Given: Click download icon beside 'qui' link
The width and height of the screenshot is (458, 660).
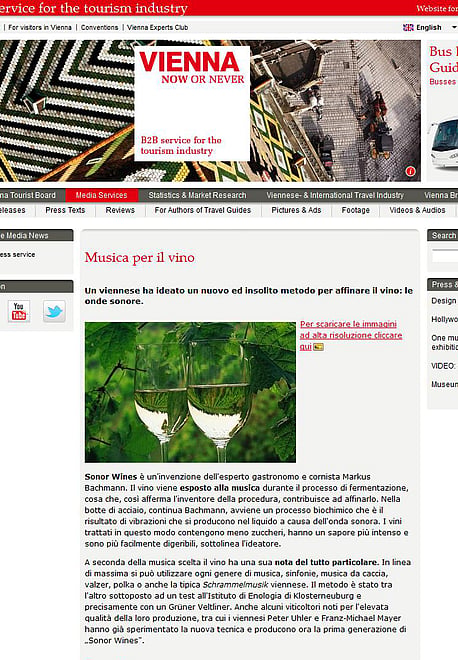Looking at the screenshot, I should 318,347.
